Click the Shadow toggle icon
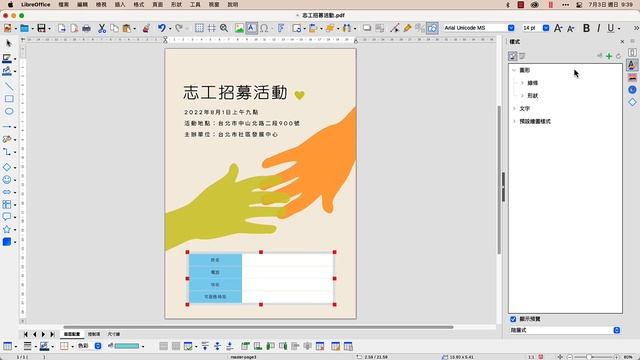640x360 pixels. click(x=367, y=28)
